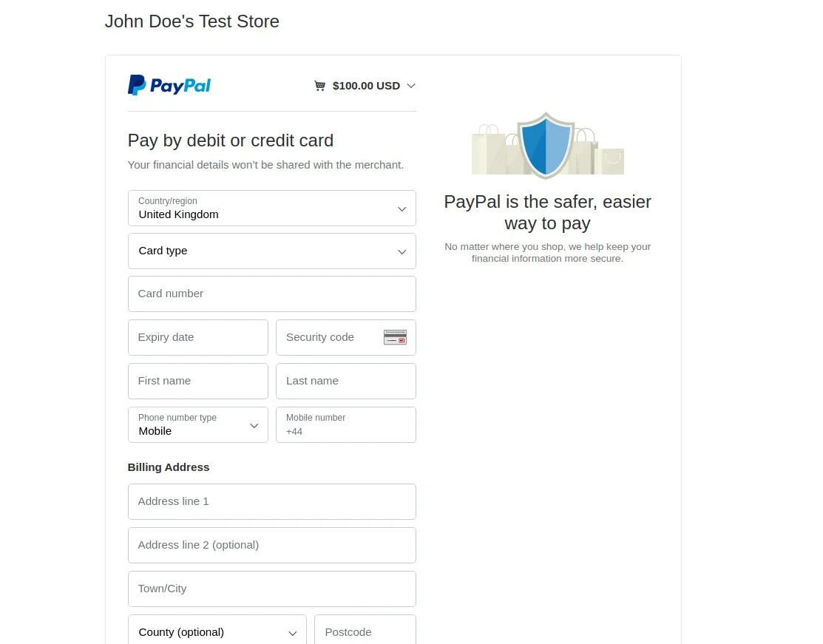Select the Last name field

(345, 382)
